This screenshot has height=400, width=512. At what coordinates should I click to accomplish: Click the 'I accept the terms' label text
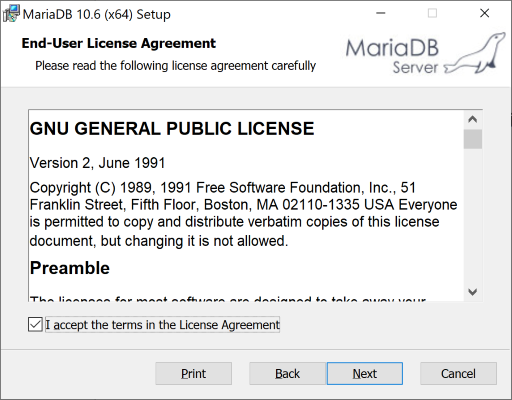[162, 325]
